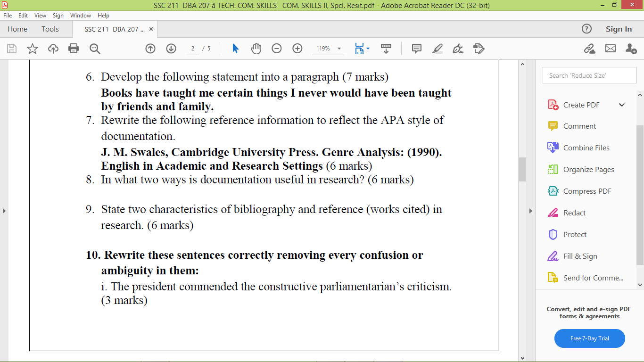Click inside the Search 'Reduce Size' field

589,75
